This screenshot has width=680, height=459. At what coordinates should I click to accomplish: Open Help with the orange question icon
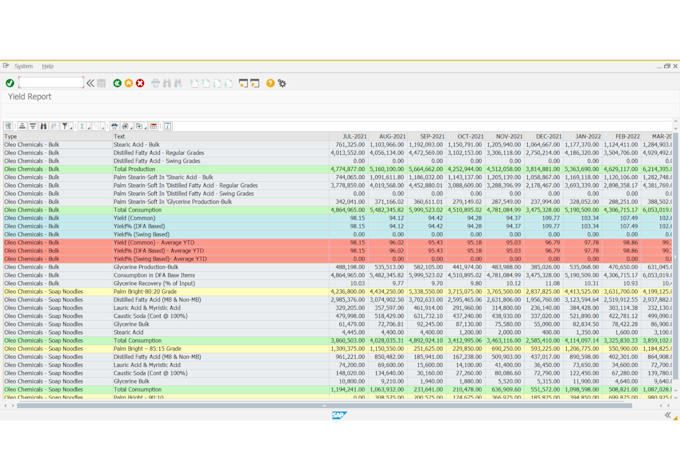(270, 83)
